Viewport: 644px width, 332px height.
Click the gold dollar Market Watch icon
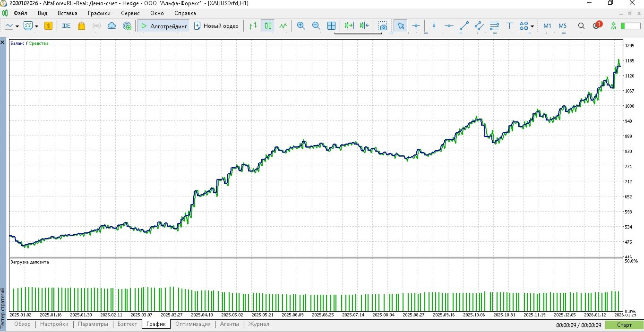[x=48, y=26]
